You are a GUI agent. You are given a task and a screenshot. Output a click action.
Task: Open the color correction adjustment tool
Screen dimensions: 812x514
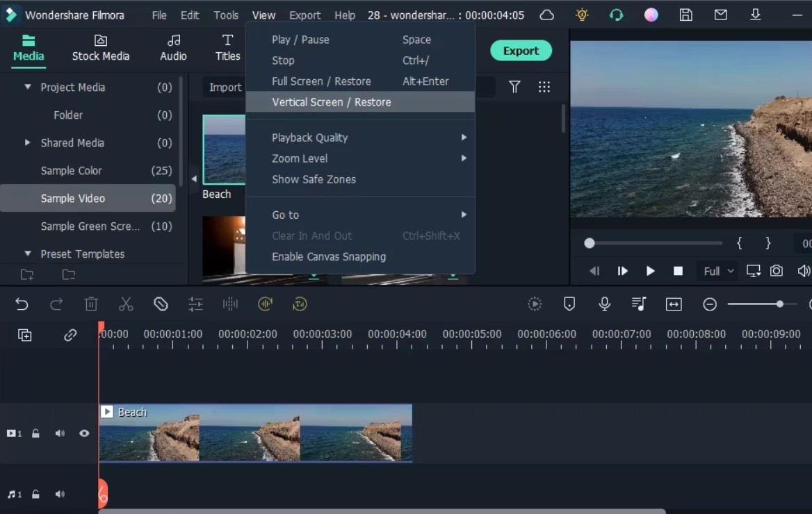195,304
